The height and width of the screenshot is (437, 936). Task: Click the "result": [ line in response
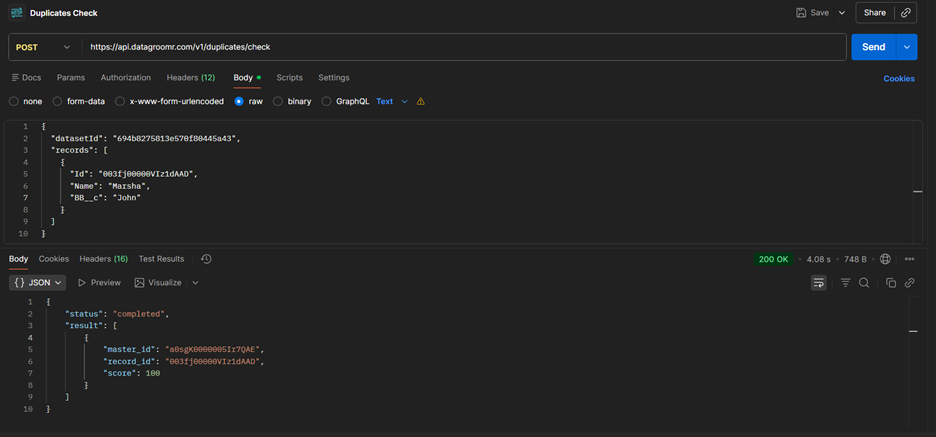point(91,325)
